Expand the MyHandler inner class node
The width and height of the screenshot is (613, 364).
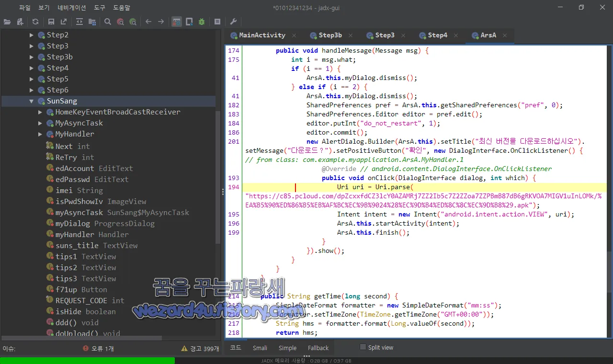click(40, 134)
